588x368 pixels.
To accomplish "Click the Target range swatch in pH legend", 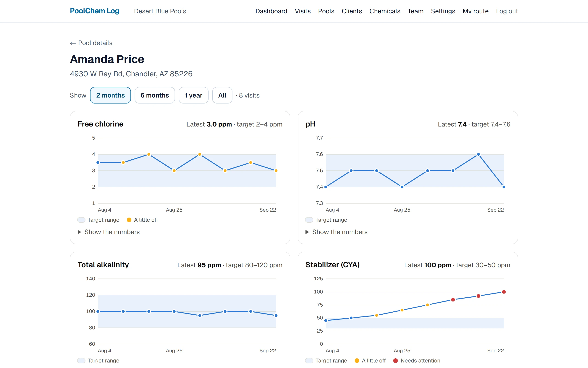I will tap(309, 220).
